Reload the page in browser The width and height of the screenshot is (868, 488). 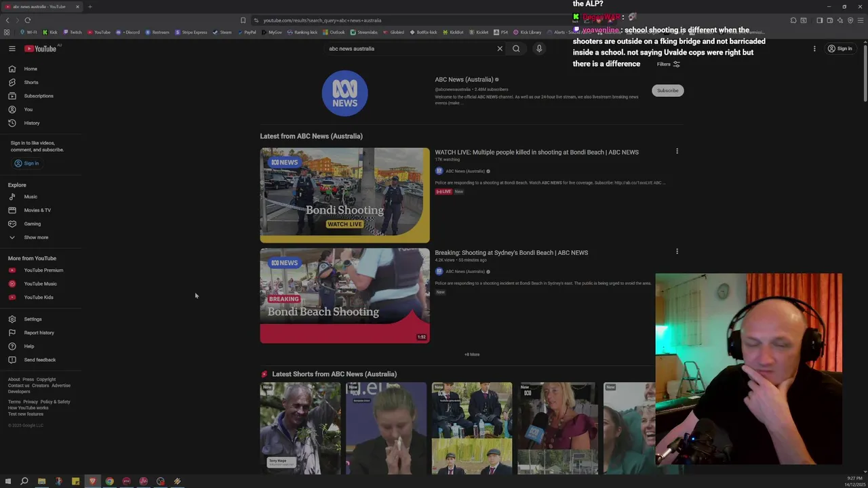coord(28,20)
